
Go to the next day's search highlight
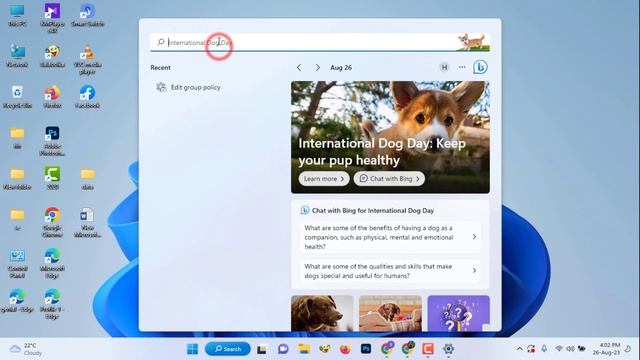317,68
